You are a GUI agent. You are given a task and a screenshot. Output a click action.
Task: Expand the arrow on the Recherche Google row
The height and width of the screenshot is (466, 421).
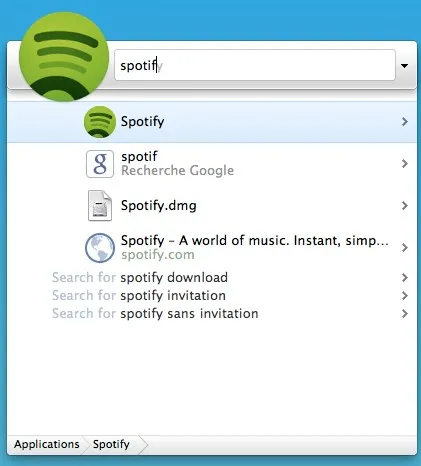tap(405, 164)
